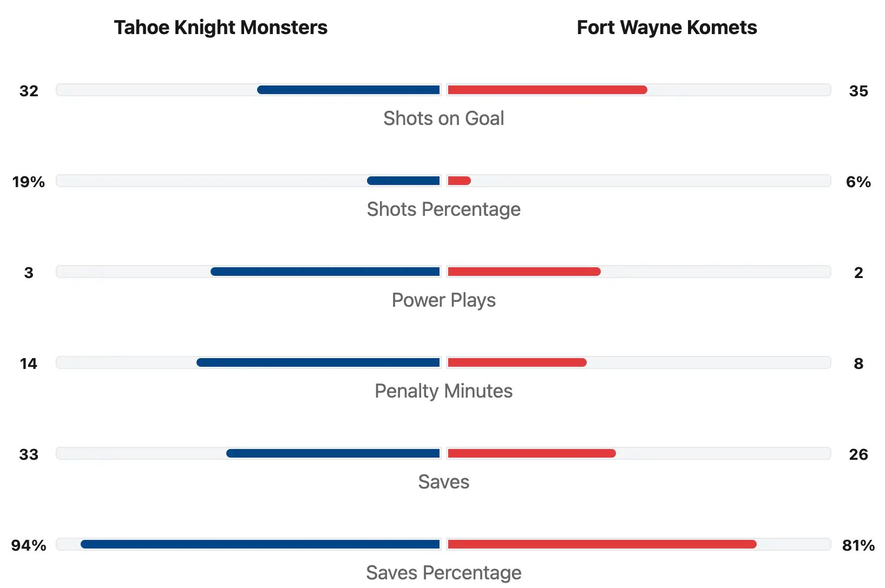Click the Power Plays stat label
885x588 pixels.
[x=443, y=300]
